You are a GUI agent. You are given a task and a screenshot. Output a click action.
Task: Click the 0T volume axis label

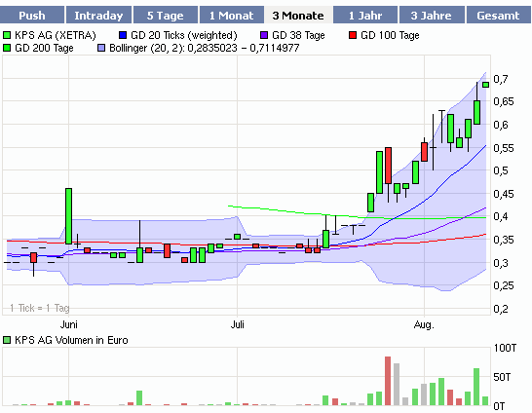pyautogui.click(x=499, y=406)
